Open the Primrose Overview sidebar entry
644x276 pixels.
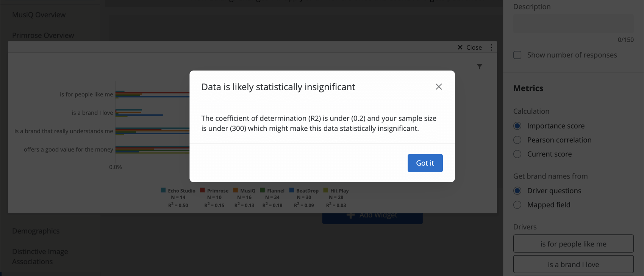coord(44,35)
